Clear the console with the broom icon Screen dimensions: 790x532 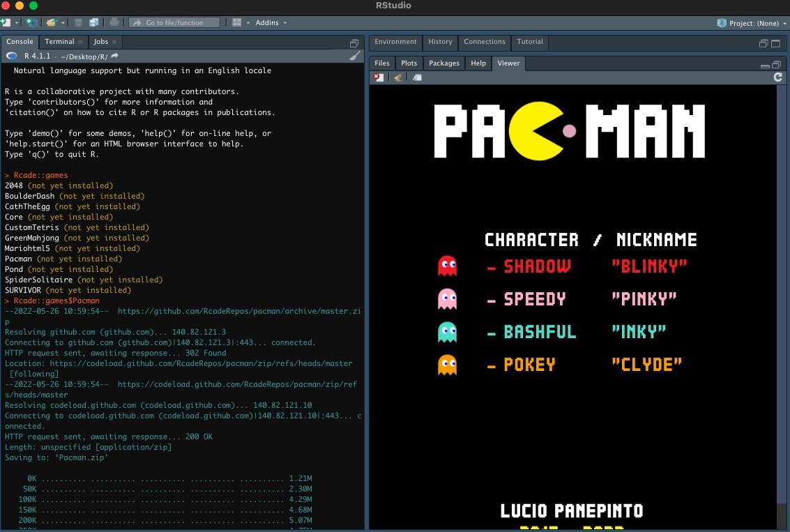[355, 56]
